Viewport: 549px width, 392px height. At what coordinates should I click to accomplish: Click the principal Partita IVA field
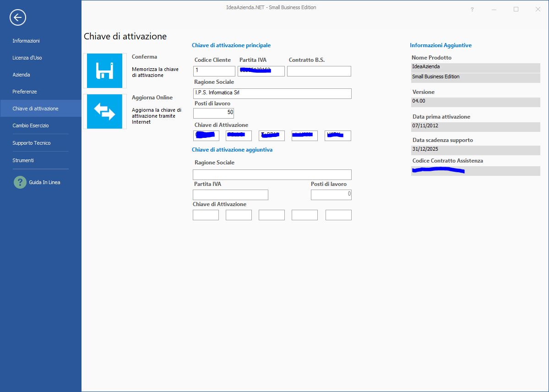pos(261,71)
